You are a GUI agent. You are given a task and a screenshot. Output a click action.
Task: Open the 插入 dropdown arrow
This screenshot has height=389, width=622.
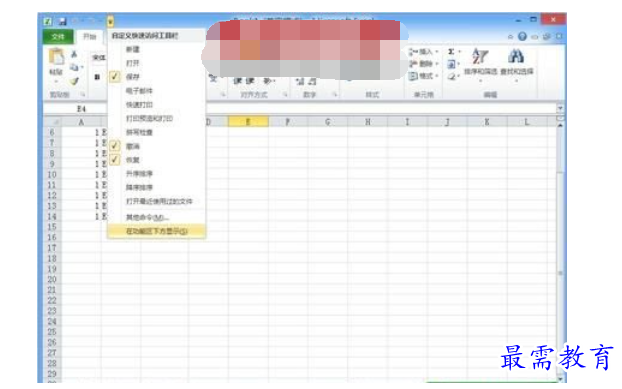click(437, 52)
